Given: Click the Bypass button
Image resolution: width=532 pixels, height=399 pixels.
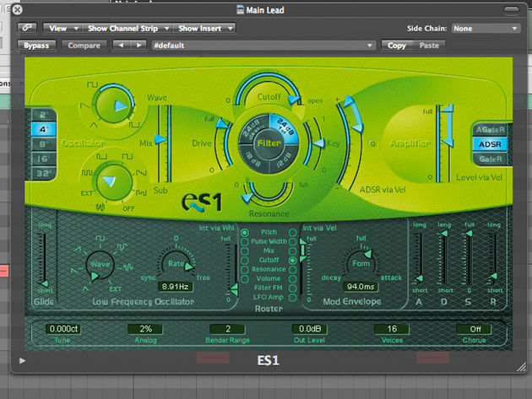Looking at the screenshot, I should pos(36,46).
